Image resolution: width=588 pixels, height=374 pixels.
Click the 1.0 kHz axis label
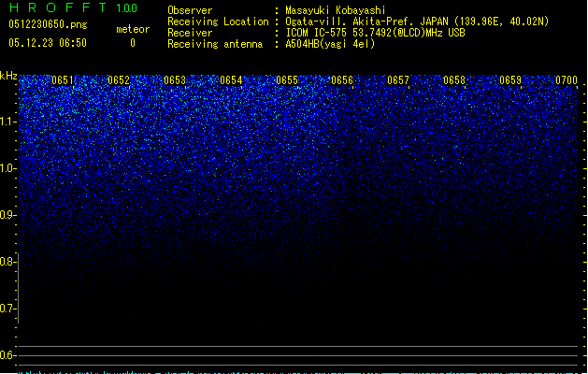click(x=7, y=168)
